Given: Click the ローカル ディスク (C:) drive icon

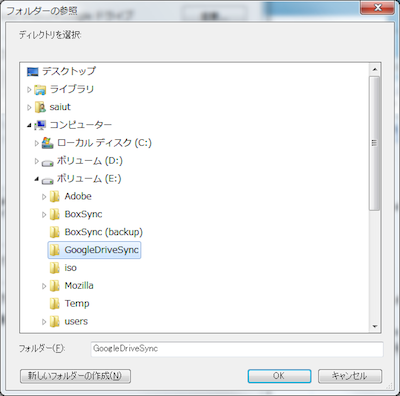Looking at the screenshot, I should (x=47, y=143).
